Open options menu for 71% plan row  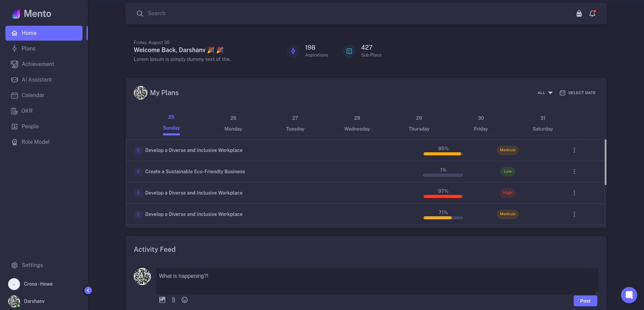tap(574, 214)
